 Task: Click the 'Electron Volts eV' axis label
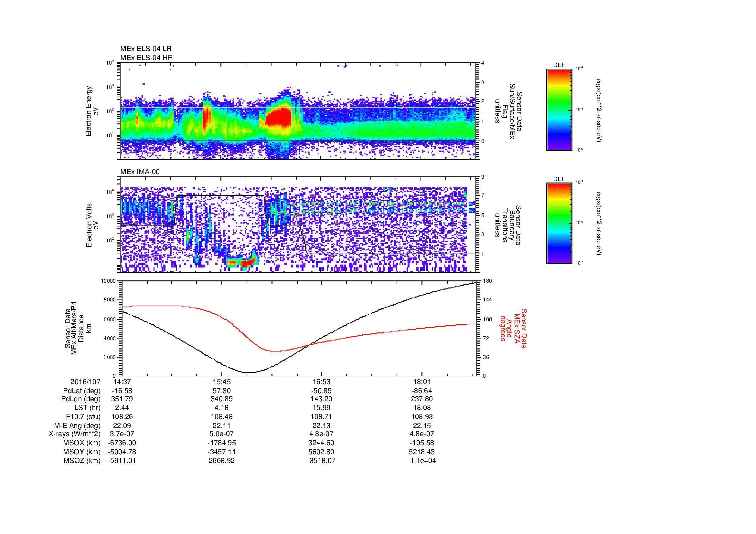(x=92, y=225)
